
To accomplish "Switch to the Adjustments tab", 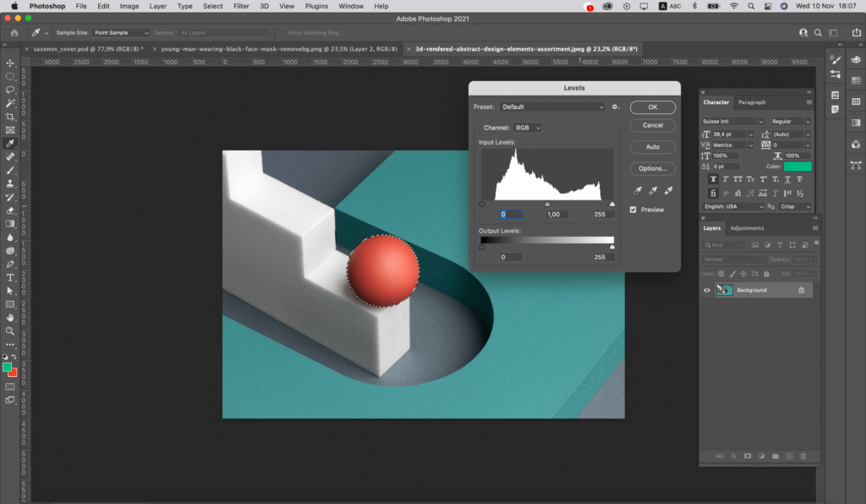I will pos(747,228).
